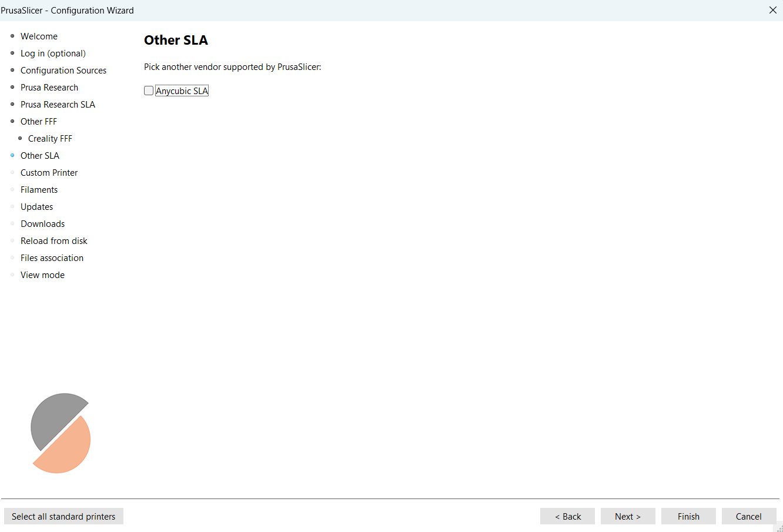Select Other FFF in wizard index
This screenshot has width=783, height=532.
click(39, 122)
